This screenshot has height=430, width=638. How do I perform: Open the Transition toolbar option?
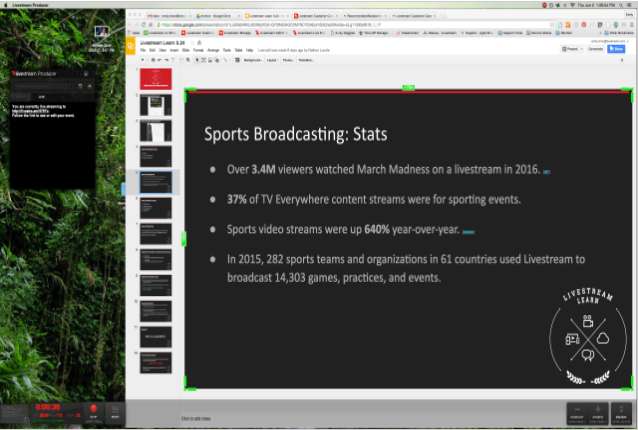306,60
